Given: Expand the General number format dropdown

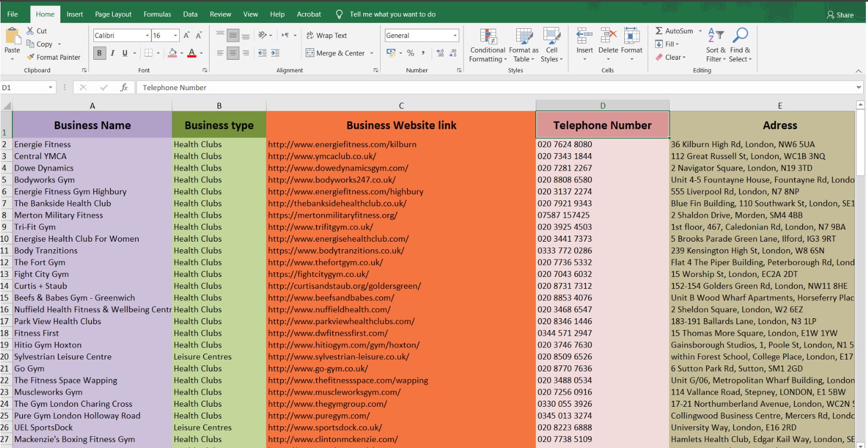Looking at the screenshot, I should pos(455,35).
